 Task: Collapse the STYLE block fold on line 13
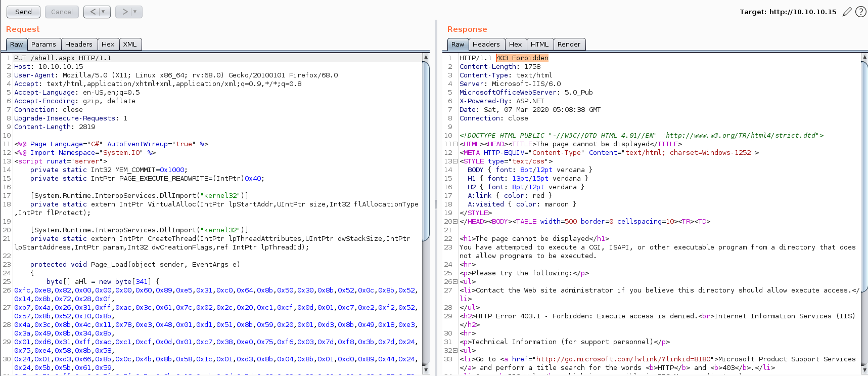pyautogui.click(x=455, y=161)
